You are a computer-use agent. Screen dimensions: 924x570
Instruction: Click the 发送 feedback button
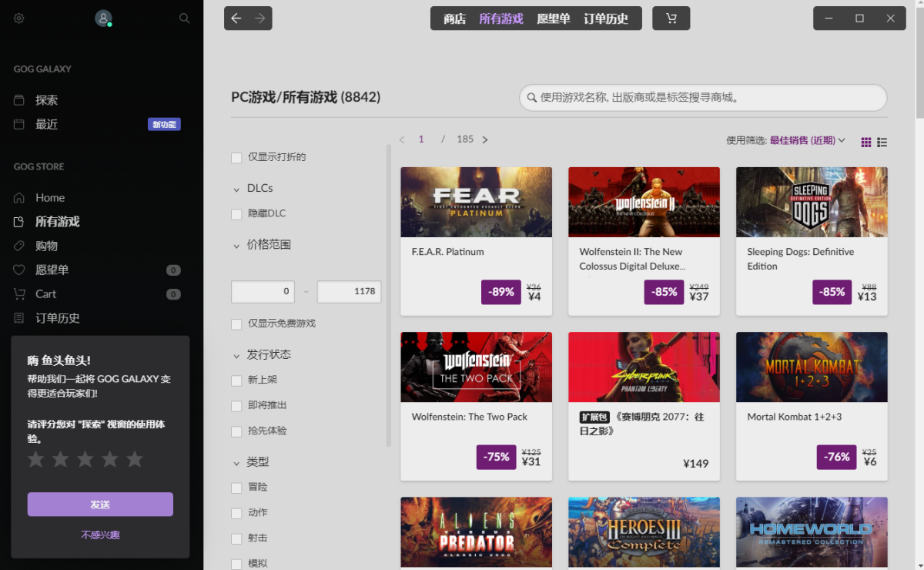click(100, 504)
